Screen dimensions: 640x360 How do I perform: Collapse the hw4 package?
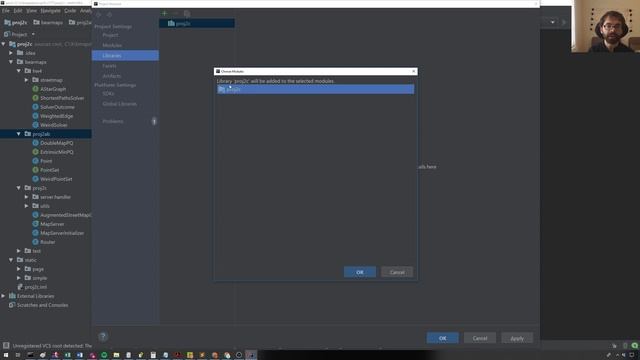pos(19,71)
